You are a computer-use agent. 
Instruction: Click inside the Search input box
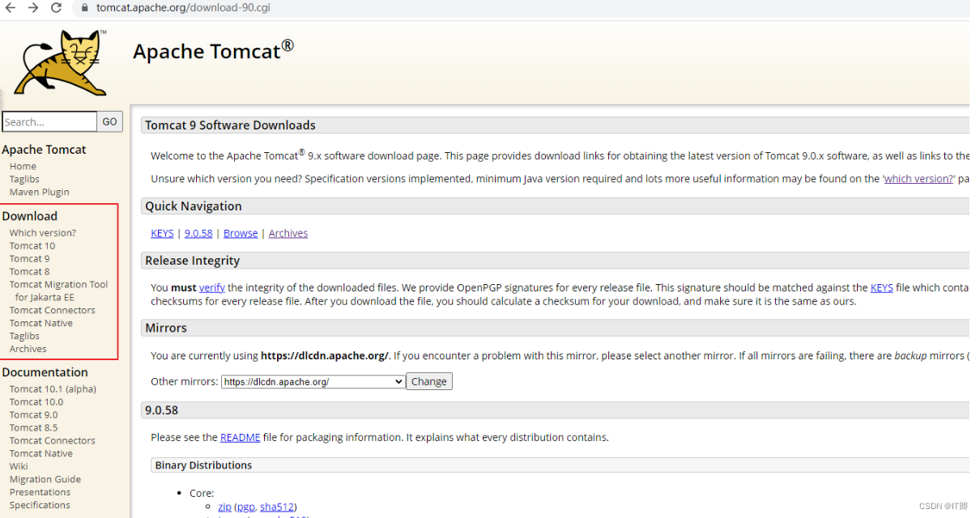pyautogui.click(x=49, y=121)
